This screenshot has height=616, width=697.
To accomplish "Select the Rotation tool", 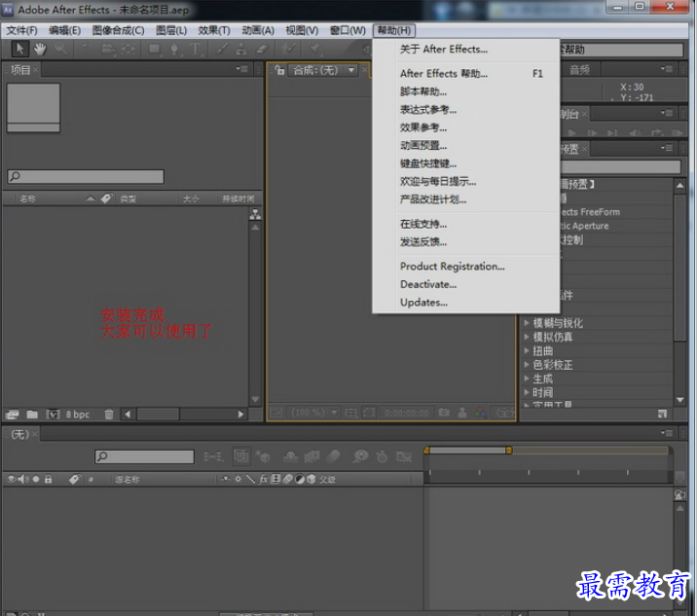I will (x=88, y=49).
